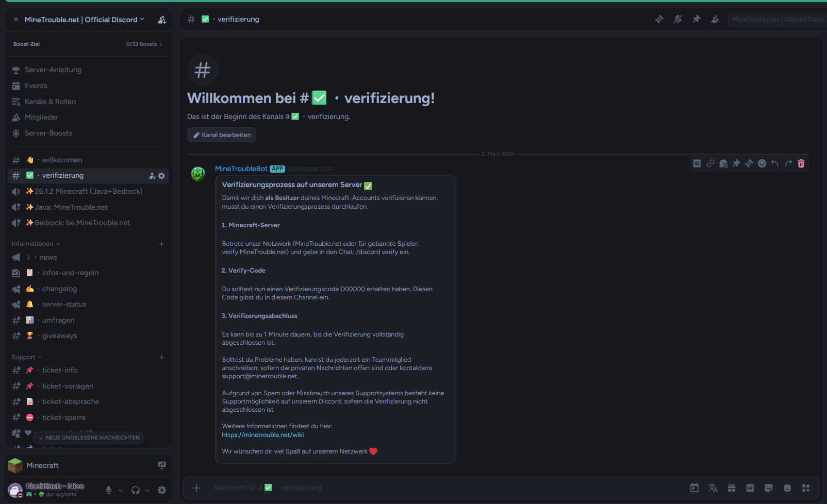This screenshot has height=504, width=827.
Task: Open umfragen channel
Action: click(x=88, y=320)
